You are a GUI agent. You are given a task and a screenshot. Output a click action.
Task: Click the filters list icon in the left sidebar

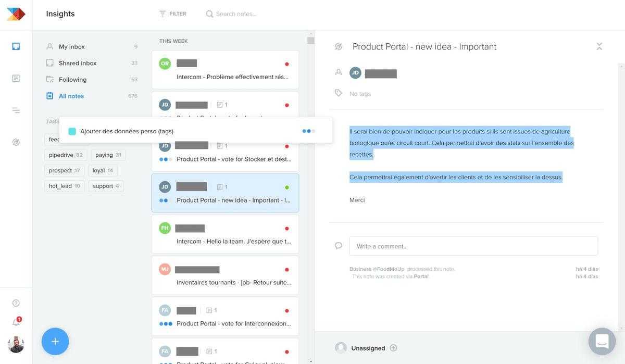tap(16, 110)
